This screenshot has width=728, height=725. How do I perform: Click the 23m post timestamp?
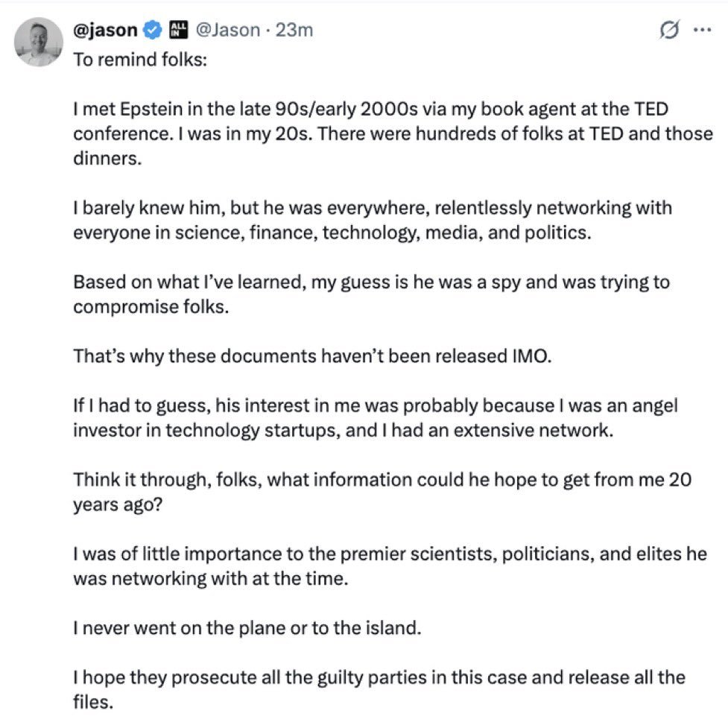pos(294,31)
